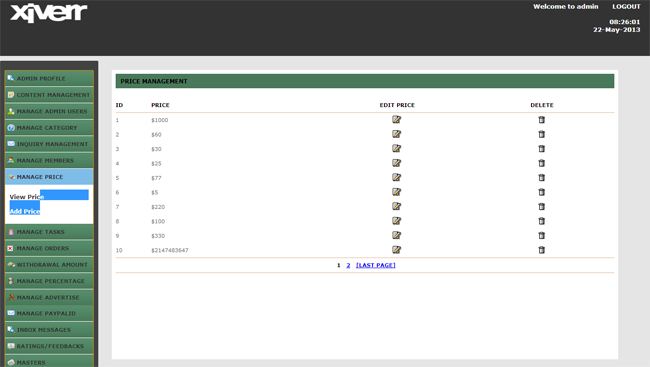The image size is (650, 367).
Task: Edit the $100 price entry
Action: tap(396, 221)
